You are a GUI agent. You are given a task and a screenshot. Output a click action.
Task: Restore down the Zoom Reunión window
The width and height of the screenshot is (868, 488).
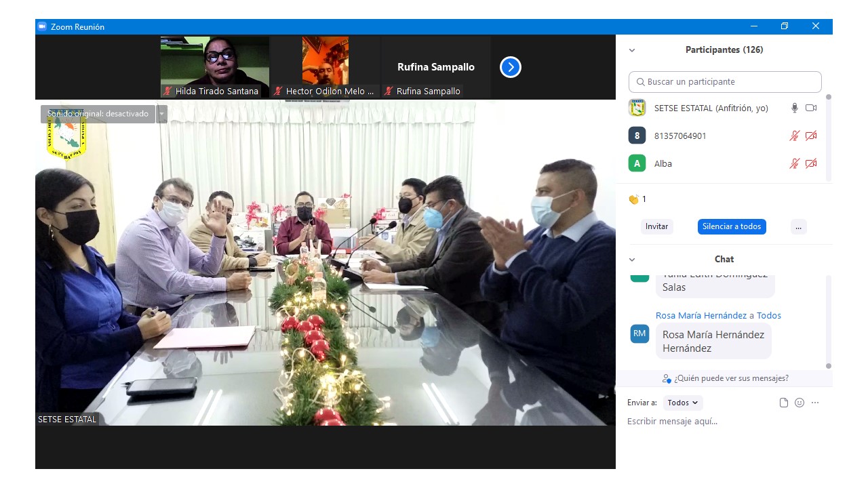785,26
